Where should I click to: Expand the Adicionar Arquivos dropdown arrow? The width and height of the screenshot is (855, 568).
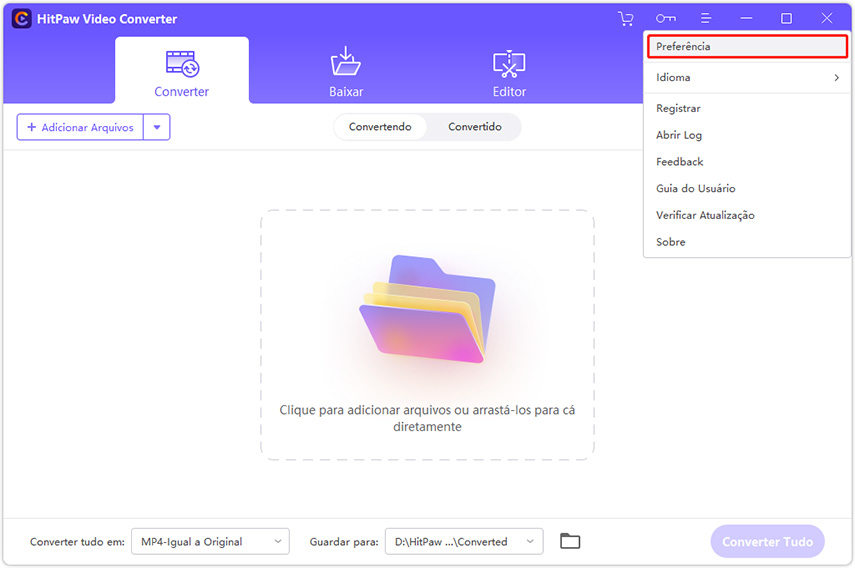tap(157, 127)
